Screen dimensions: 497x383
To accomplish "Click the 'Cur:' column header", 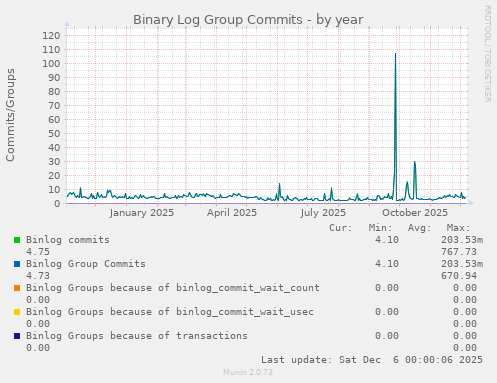I will tap(341, 228).
